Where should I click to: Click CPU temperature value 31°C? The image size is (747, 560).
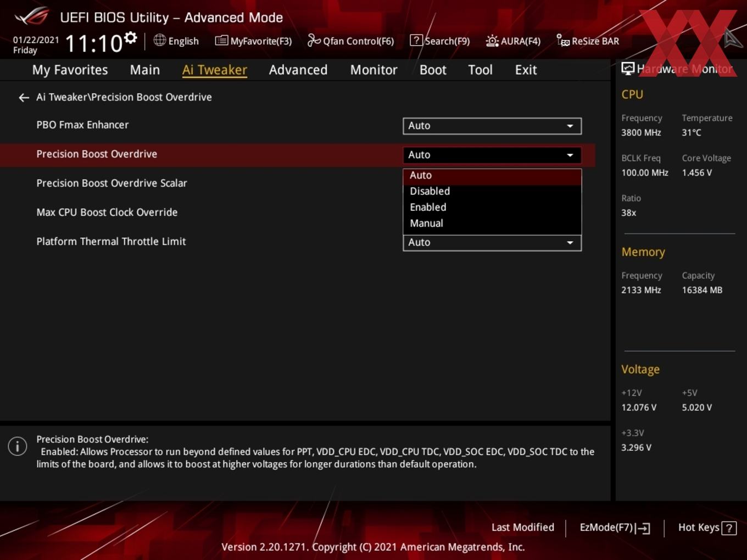(x=692, y=132)
